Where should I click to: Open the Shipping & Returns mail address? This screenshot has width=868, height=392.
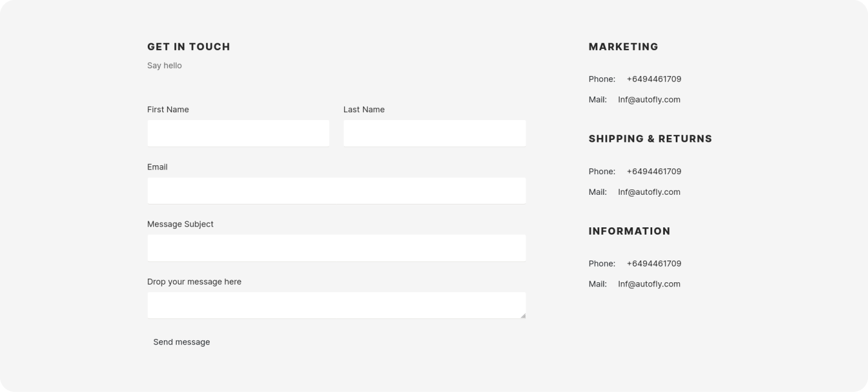(649, 192)
